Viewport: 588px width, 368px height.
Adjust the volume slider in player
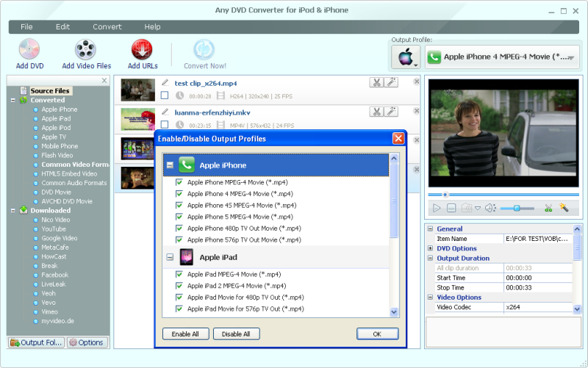[517, 208]
